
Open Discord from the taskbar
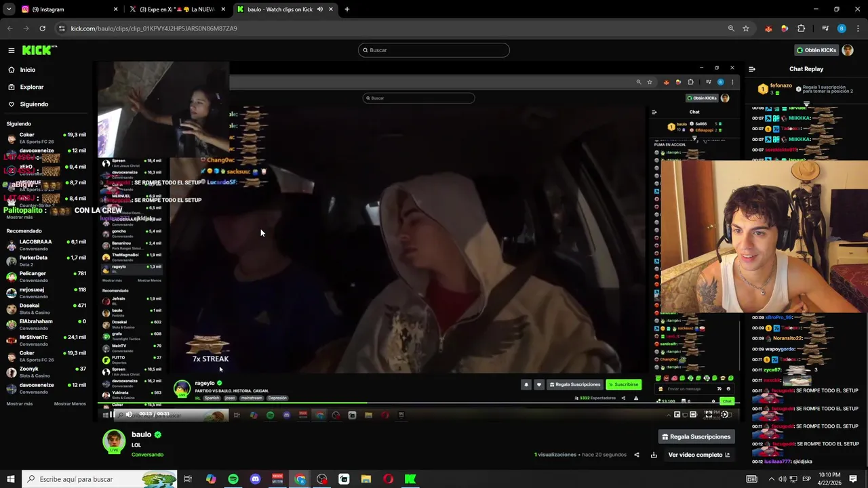(x=255, y=479)
